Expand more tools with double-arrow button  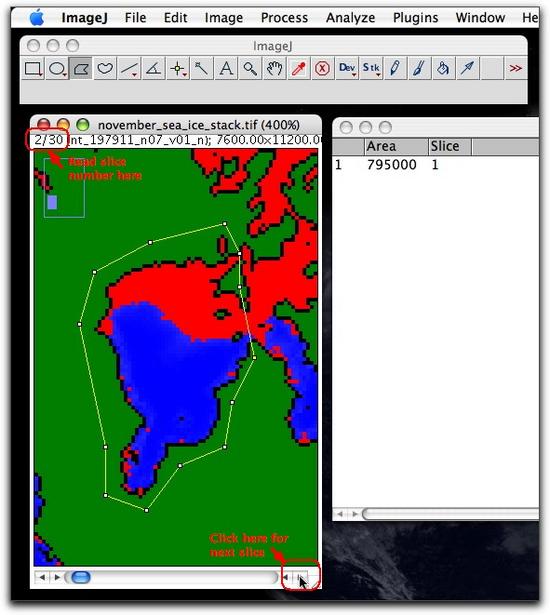pyautogui.click(x=515, y=69)
